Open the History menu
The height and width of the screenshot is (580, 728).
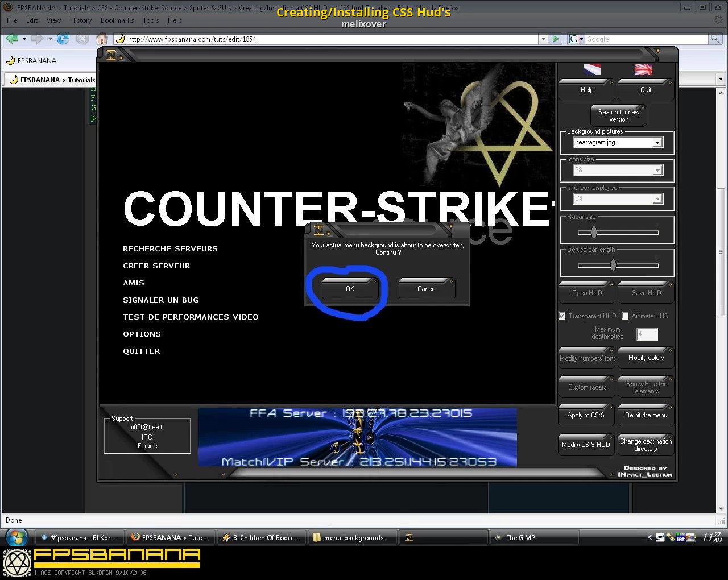[80, 20]
